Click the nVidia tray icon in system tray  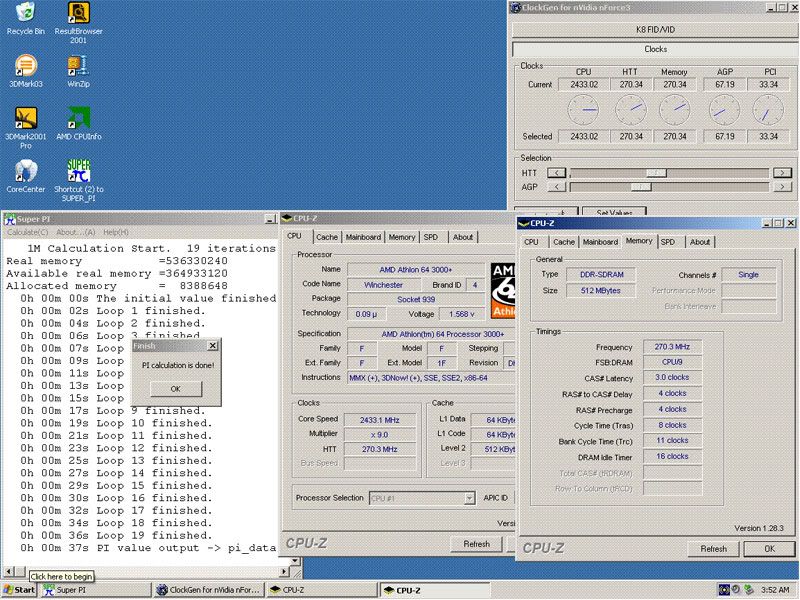pos(724,590)
